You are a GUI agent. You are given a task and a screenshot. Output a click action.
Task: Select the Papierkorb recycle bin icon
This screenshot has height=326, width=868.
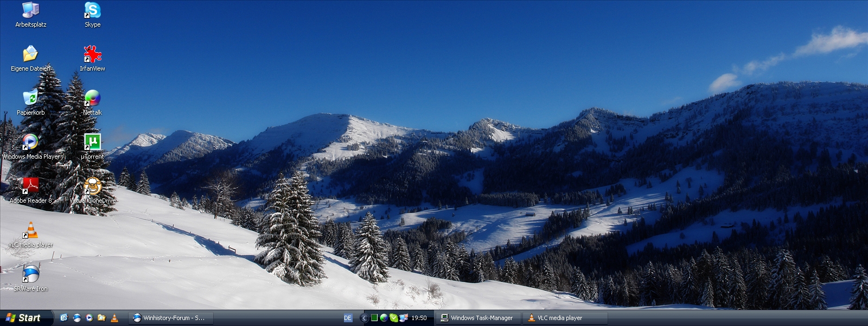30,99
